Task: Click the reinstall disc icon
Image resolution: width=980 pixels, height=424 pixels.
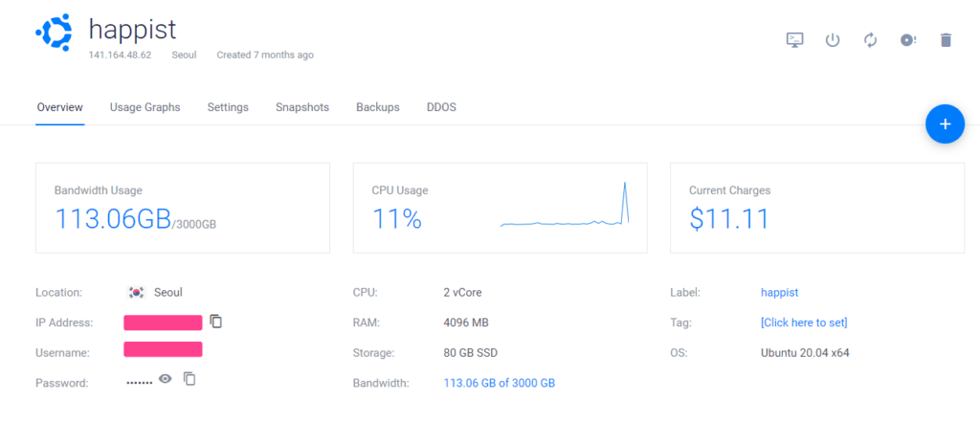Action: pos(908,40)
